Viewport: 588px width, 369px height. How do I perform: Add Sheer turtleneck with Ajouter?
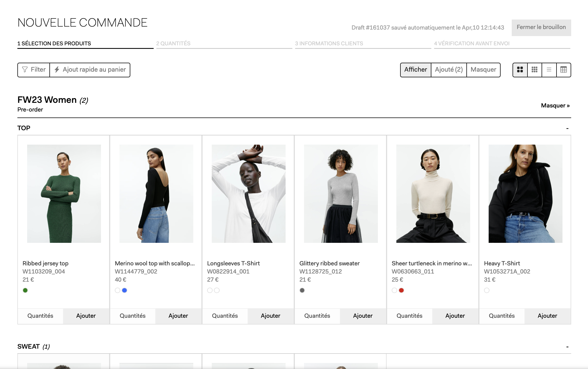[x=455, y=316]
